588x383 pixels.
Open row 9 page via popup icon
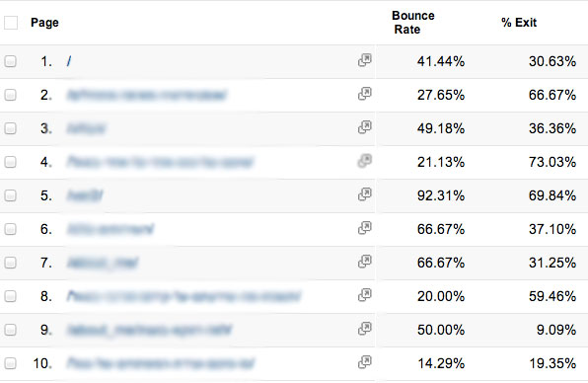[364, 329]
